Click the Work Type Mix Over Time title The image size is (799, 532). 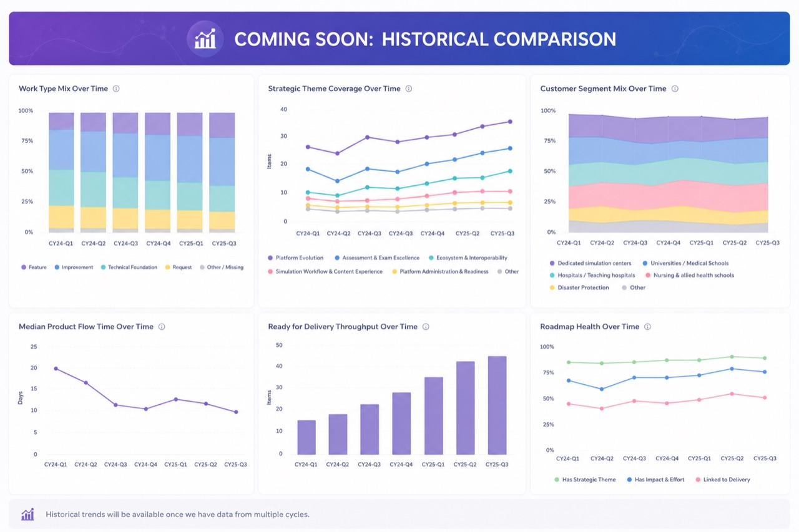click(x=63, y=89)
